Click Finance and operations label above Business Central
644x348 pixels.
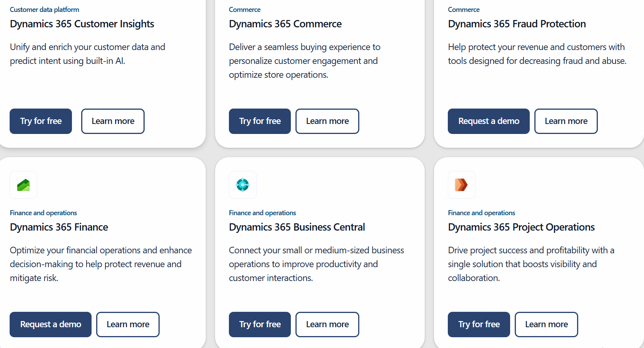[262, 213]
